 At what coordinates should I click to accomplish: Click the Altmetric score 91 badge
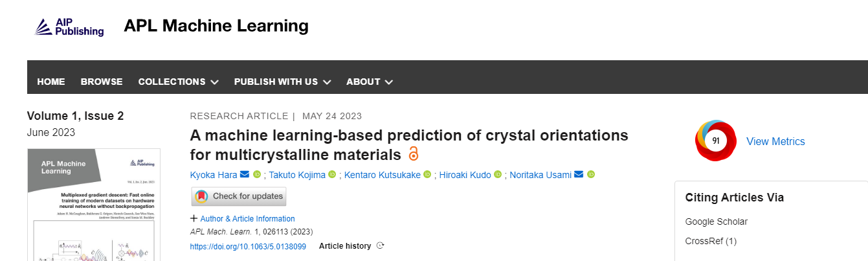pos(715,141)
